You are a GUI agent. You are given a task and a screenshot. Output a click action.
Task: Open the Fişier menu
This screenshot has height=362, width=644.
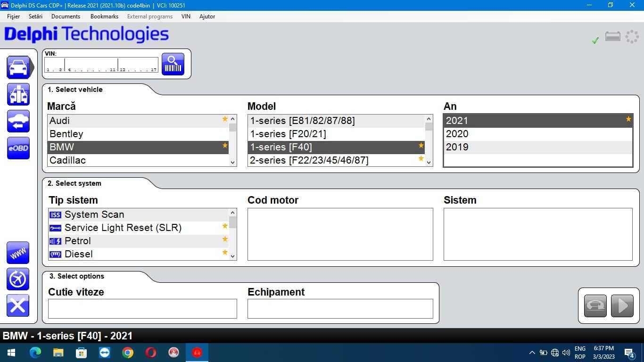pos(14,16)
